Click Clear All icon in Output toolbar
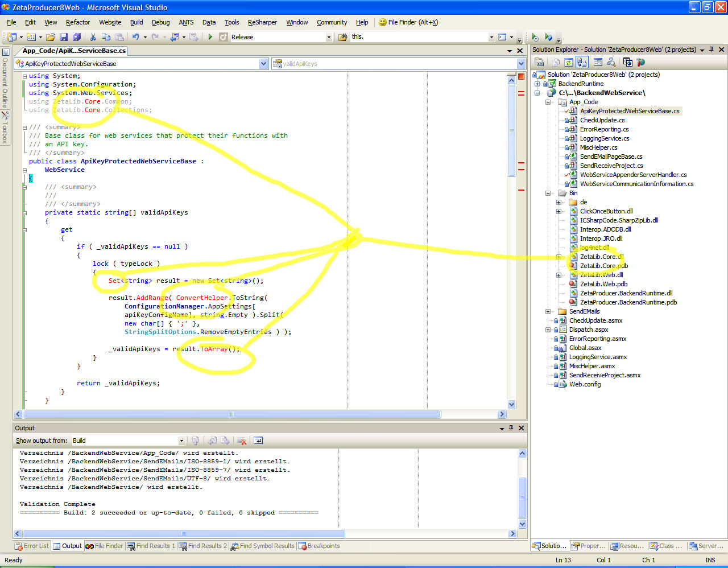 [242, 441]
